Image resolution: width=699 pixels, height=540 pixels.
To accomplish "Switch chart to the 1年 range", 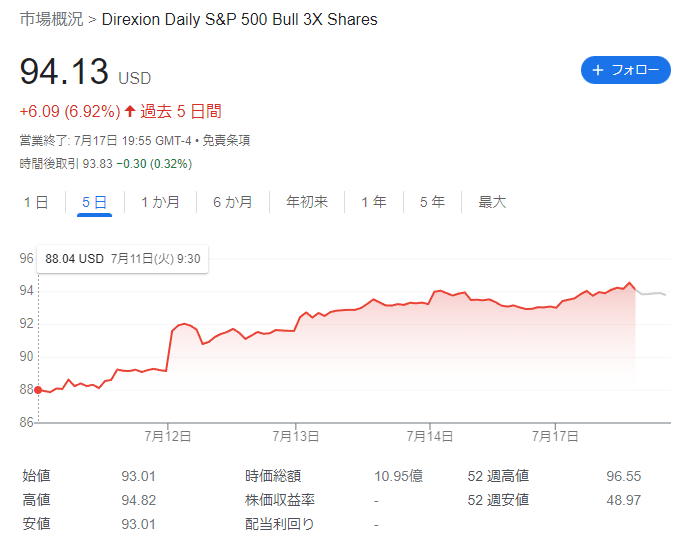I will pyautogui.click(x=374, y=202).
